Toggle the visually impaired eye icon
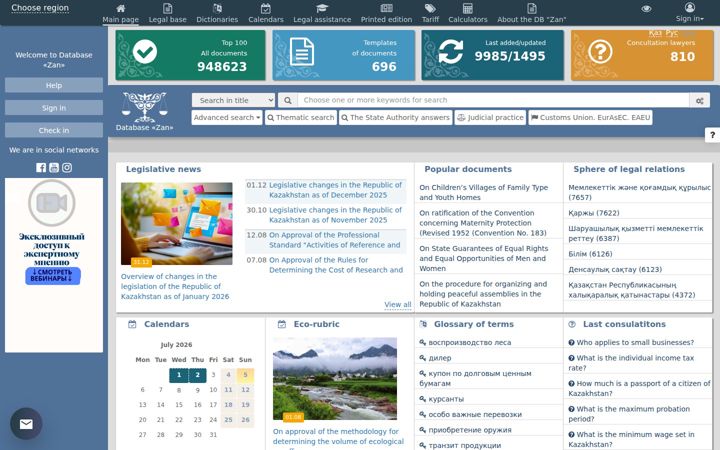Screen dimensions: 720x450 (x=646, y=9)
